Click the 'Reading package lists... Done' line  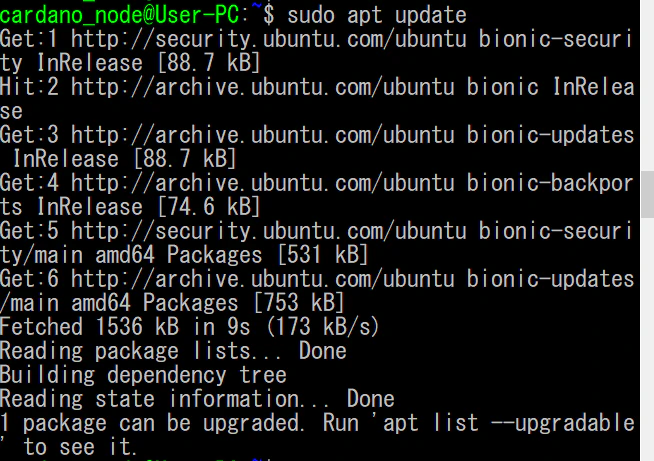point(173,351)
